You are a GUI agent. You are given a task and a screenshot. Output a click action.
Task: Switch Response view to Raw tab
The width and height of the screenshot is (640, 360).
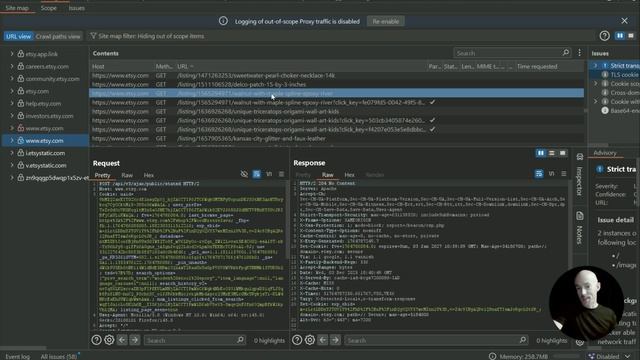coord(327,174)
